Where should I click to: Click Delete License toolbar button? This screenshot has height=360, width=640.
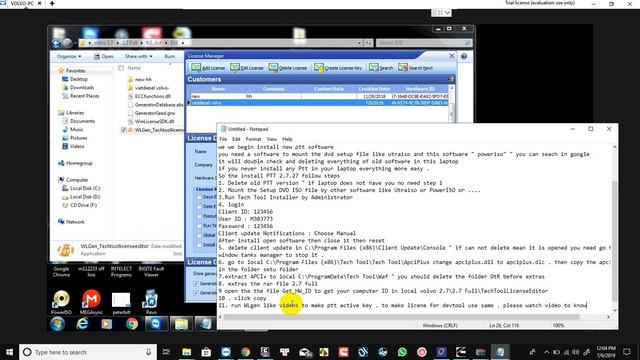click(287, 68)
